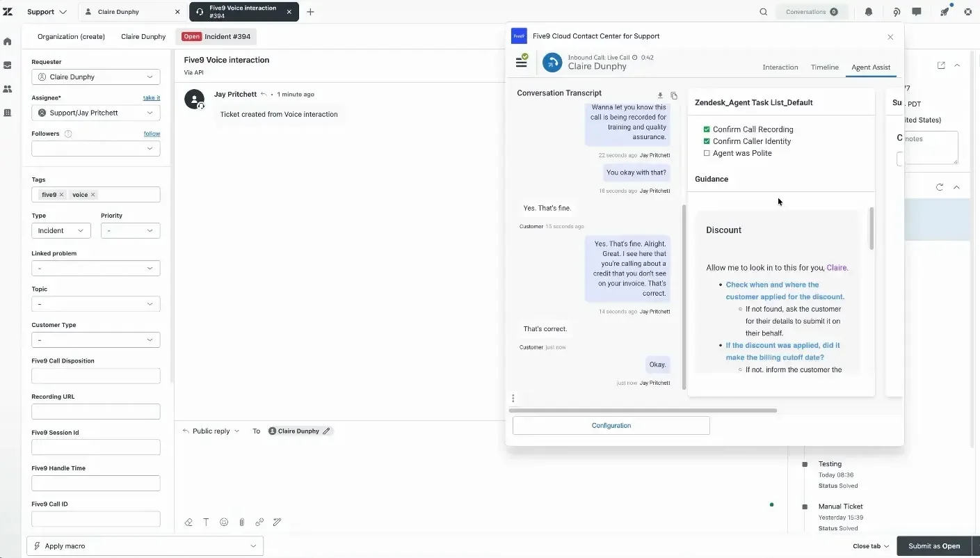Insert a link with chain icon
The image size is (980, 558).
(x=259, y=522)
